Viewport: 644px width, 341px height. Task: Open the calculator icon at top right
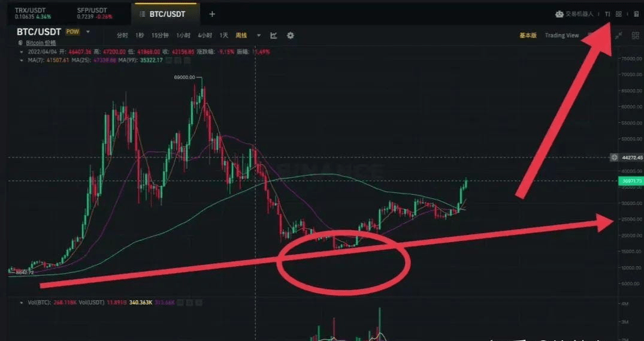pyautogui.click(x=636, y=14)
